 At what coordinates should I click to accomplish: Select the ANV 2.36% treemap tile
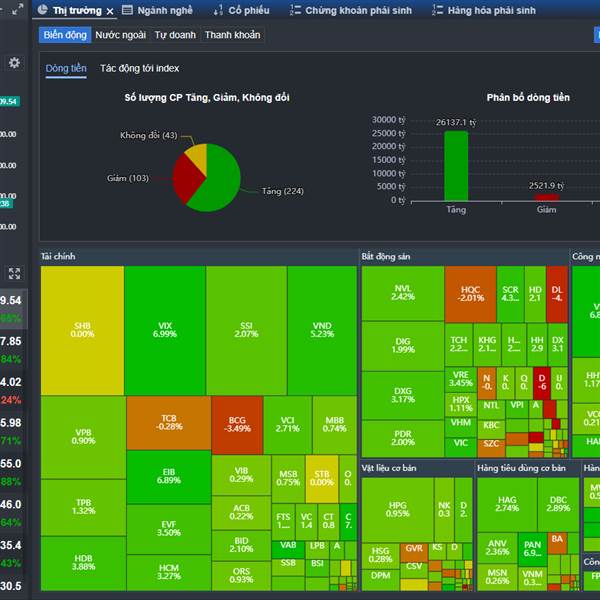[497, 548]
